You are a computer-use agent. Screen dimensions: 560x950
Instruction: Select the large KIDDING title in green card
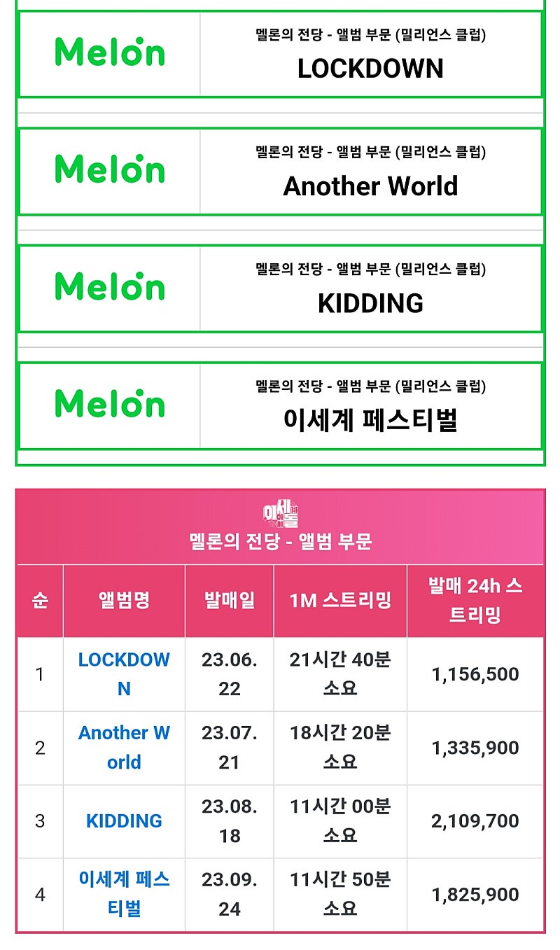[x=370, y=303]
